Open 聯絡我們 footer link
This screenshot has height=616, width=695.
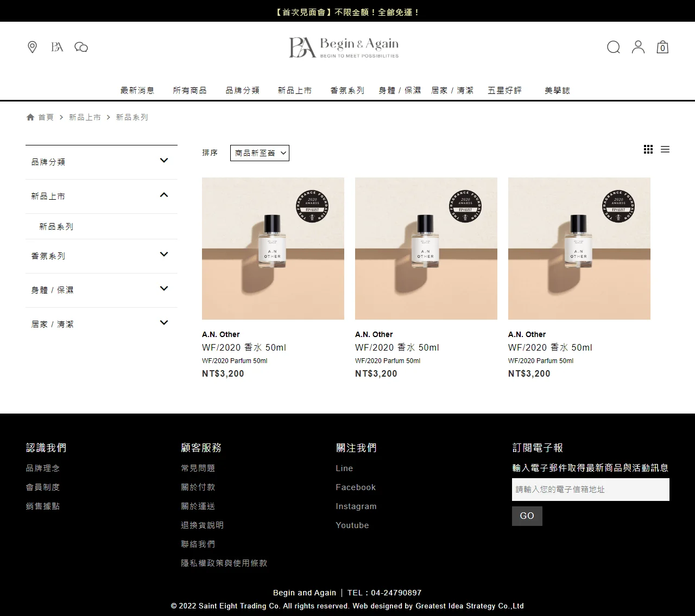coord(198,544)
